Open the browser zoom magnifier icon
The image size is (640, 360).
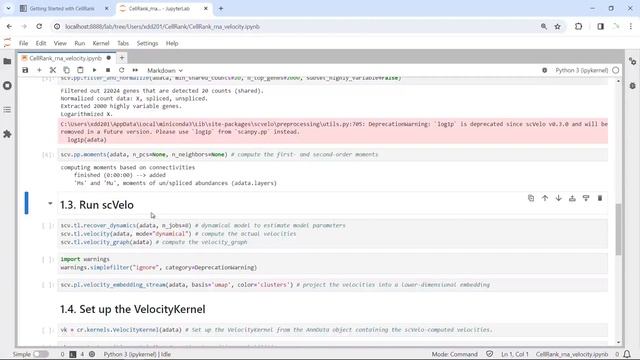[544, 27]
